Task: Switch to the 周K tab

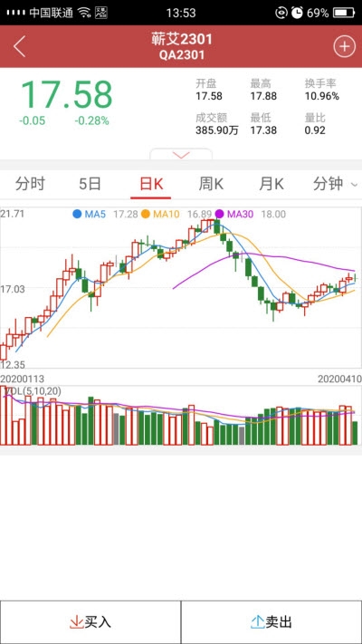Action: point(211,184)
